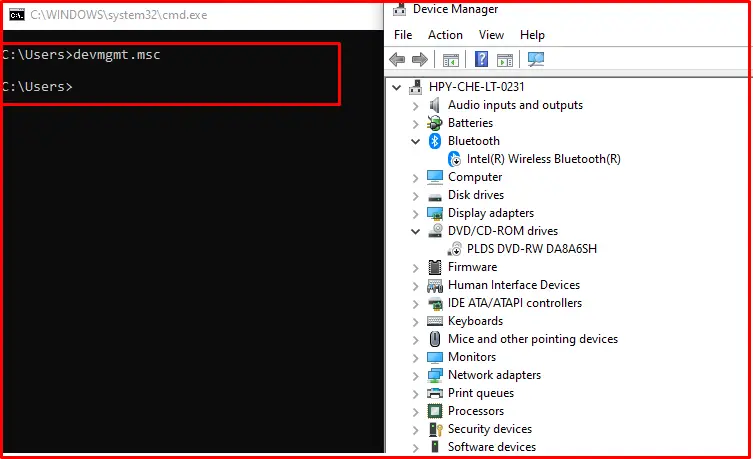Expand the Print queues category
The height and width of the screenshot is (459, 753).
tap(415, 394)
